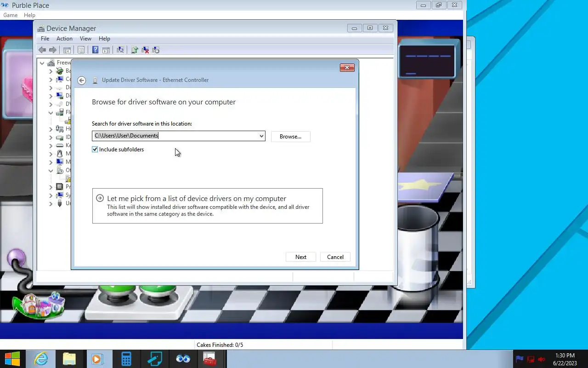Toggle the Show/Hide Action Pane toolbar icon
Viewport: 588px width, 368px height.
click(106, 50)
